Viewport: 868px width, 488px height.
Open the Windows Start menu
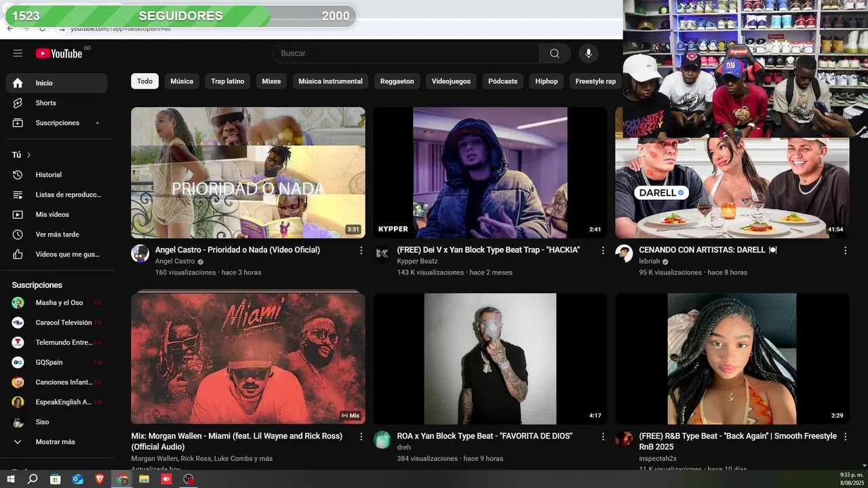[11, 479]
